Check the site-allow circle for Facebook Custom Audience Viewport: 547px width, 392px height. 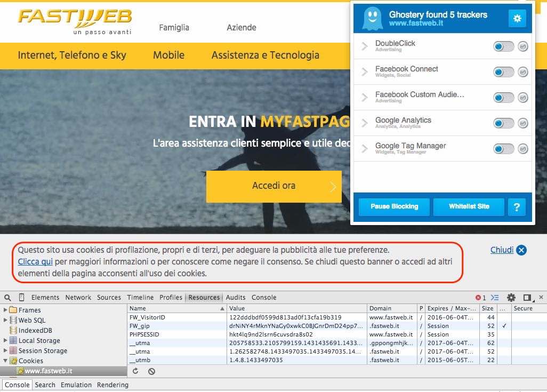522,98
